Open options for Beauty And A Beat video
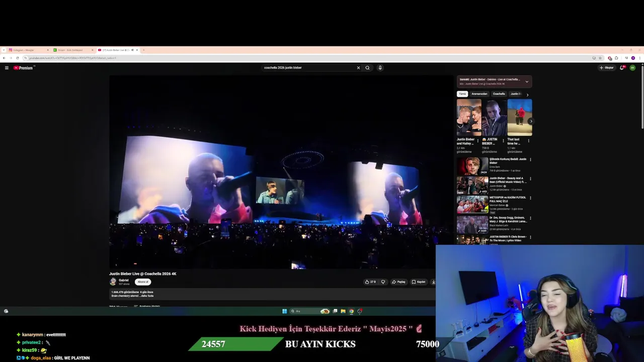The height and width of the screenshot is (362, 644). click(530, 179)
